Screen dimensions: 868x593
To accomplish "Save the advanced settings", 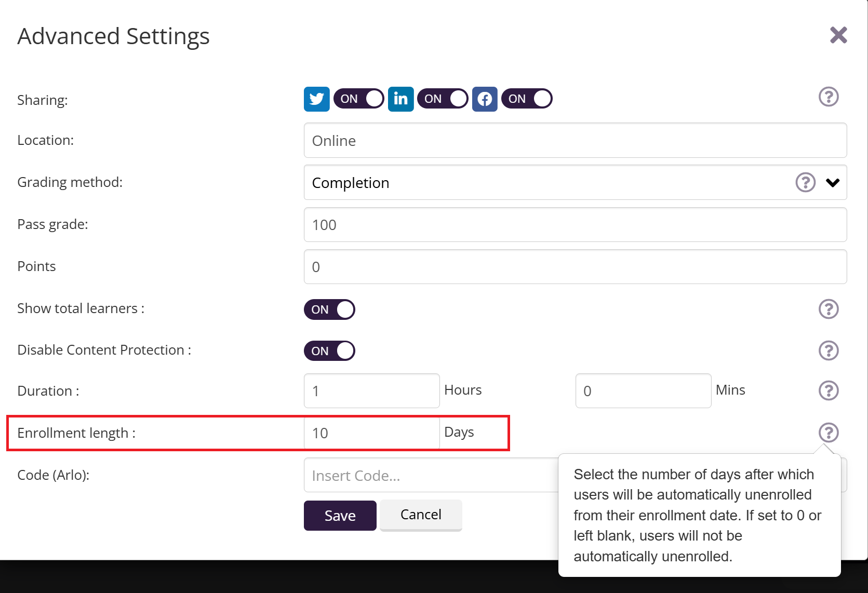I will click(x=340, y=516).
